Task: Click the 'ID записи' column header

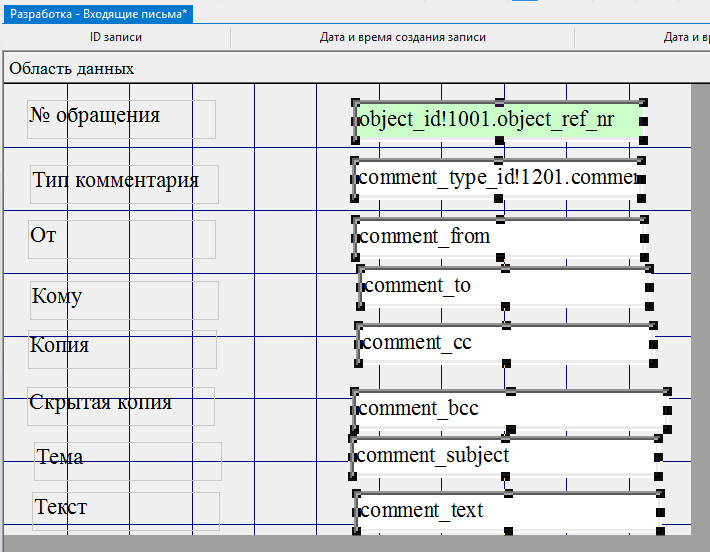Action: pos(116,38)
